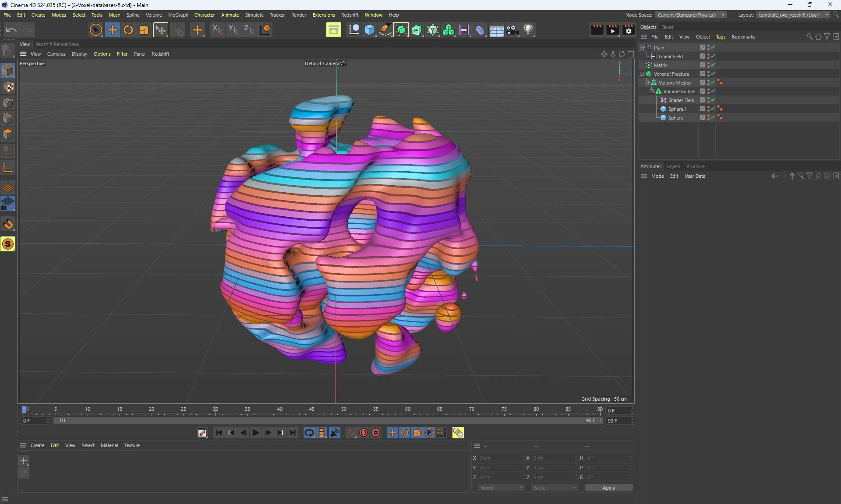The height and width of the screenshot is (504, 841).
Task: Toggle Voronoi Fracture enable checkmark
Action: coord(713,74)
